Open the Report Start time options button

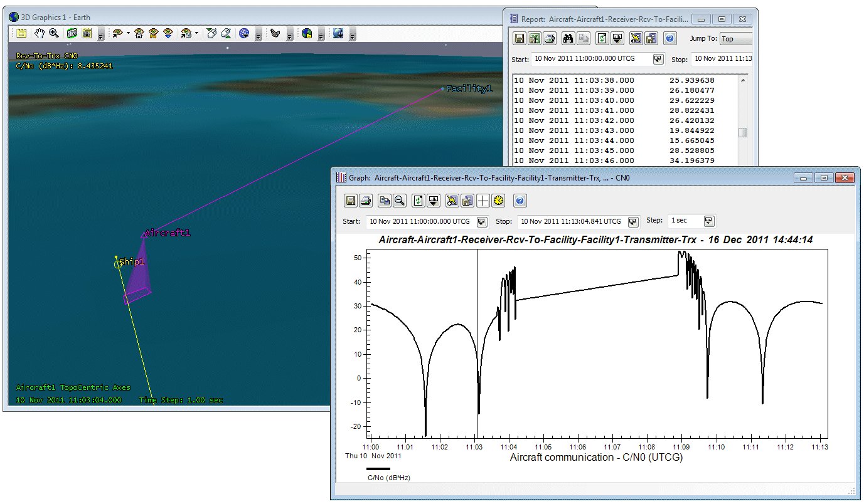point(658,59)
